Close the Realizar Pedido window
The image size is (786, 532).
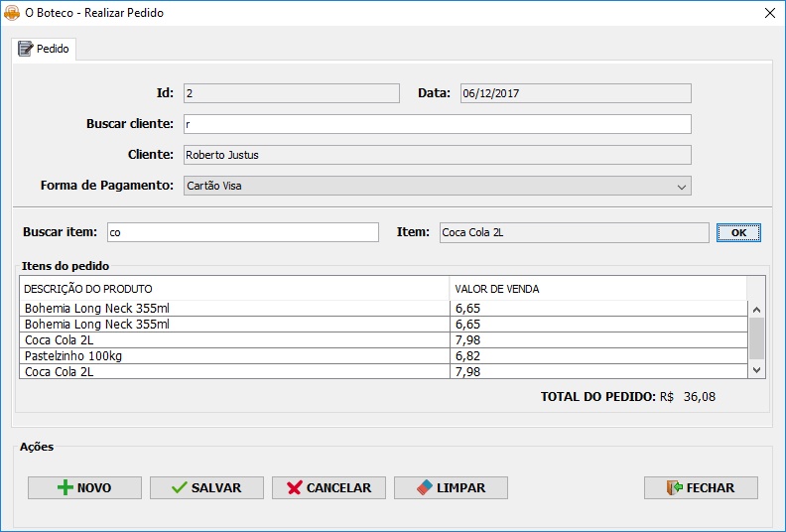(x=770, y=13)
